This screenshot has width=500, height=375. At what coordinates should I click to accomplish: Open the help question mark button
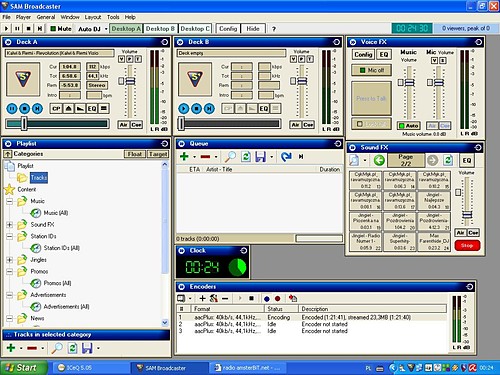(x=274, y=29)
